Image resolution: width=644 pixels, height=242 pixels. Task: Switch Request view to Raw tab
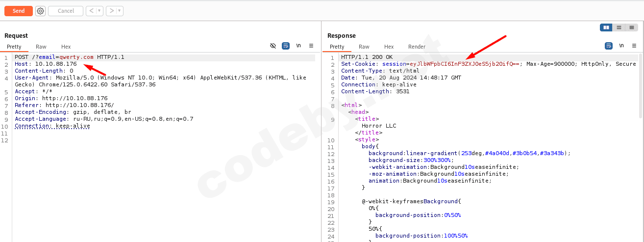coord(41,47)
